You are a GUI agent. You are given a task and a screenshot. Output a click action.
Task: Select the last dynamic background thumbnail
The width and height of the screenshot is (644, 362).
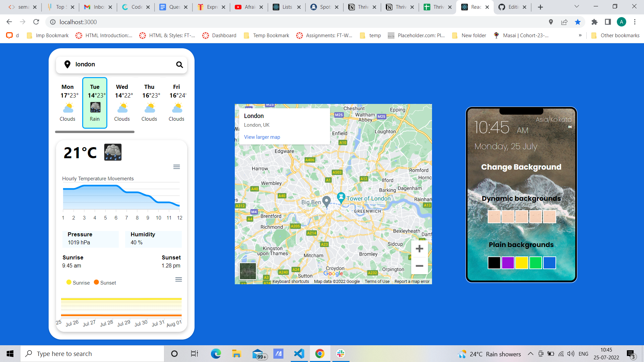549,217
